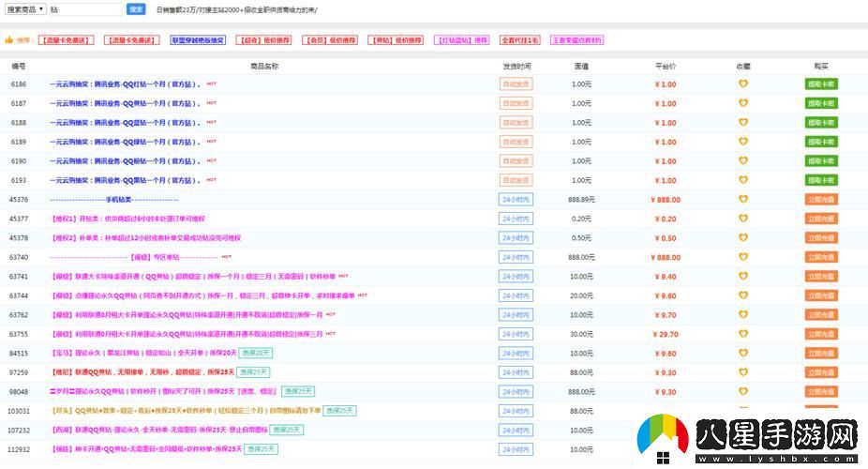Open product QQ粉钻一个月 in row 6190
The image size is (868, 469).
point(126,161)
